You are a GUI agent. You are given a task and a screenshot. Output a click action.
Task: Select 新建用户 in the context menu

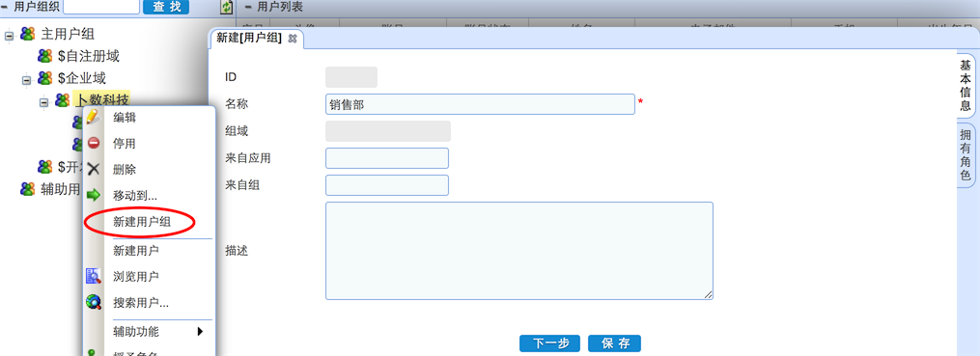135,251
